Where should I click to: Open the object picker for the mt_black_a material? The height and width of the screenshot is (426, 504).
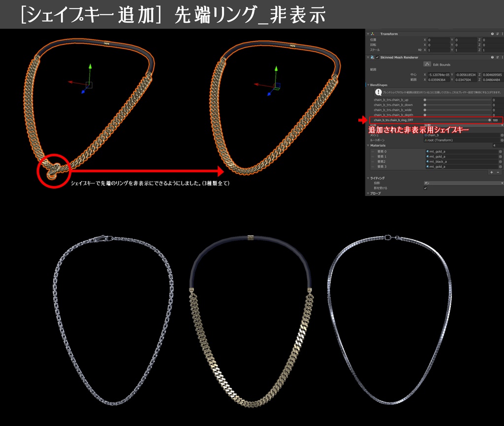point(500,161)
